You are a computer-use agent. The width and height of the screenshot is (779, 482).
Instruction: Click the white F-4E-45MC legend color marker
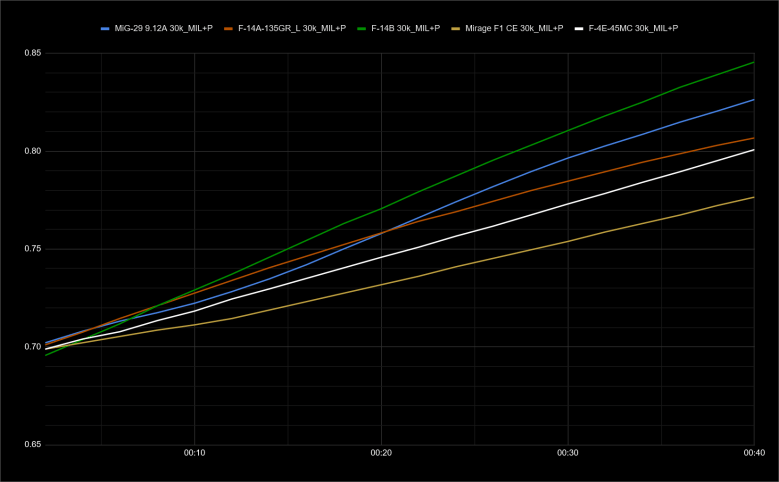[578, 28]
